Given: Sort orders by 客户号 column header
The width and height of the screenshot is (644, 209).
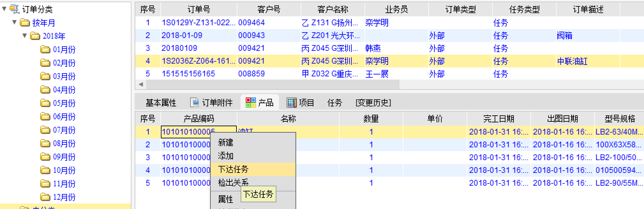Looking at the screenshot, I should [269, 10].
